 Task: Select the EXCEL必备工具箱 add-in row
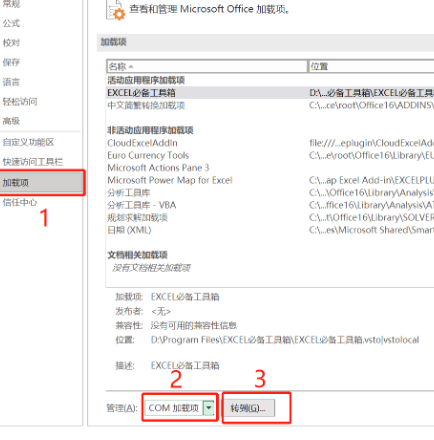270,93
